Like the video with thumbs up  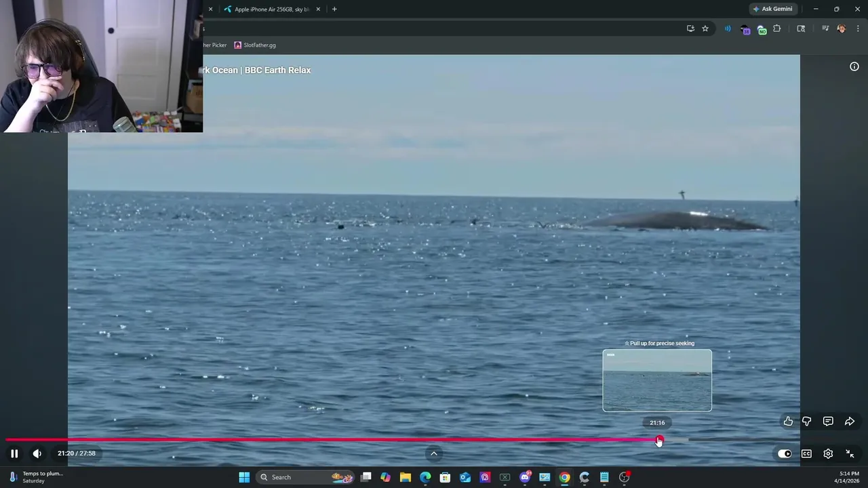tap(788, 422)
